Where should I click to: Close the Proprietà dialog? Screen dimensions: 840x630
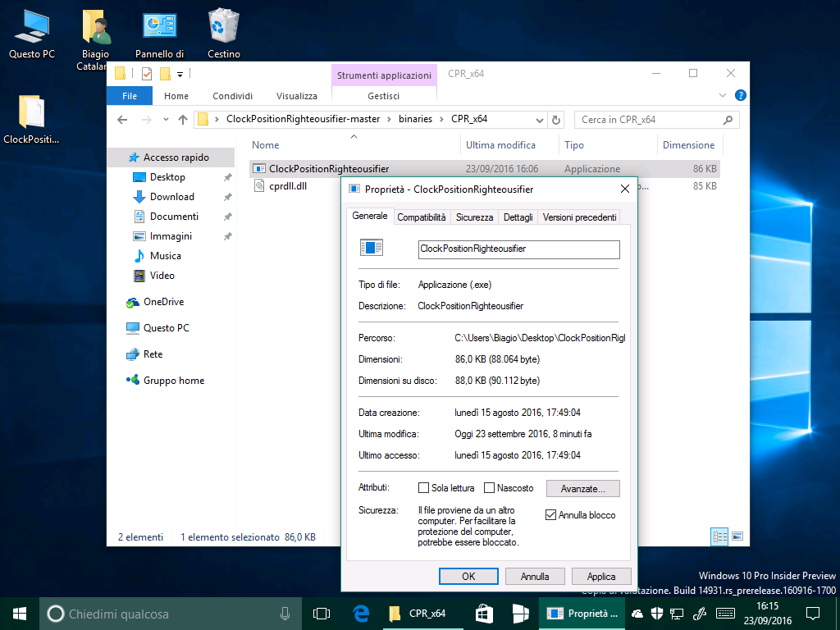pos(624,189)
